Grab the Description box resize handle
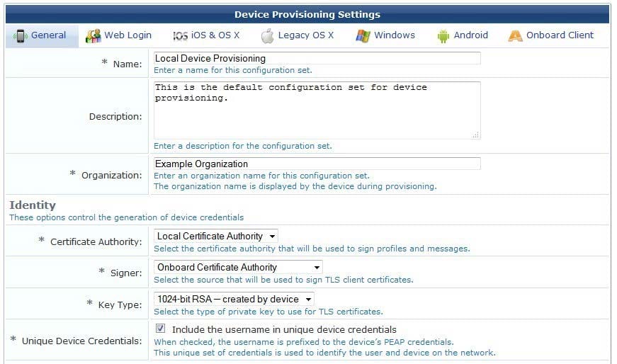Screen dimensions: 617x364 pos(476,135)
